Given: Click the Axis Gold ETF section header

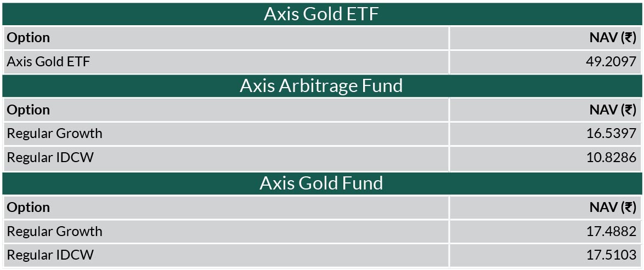Looking at the screenshot, I should click(321, 14).
